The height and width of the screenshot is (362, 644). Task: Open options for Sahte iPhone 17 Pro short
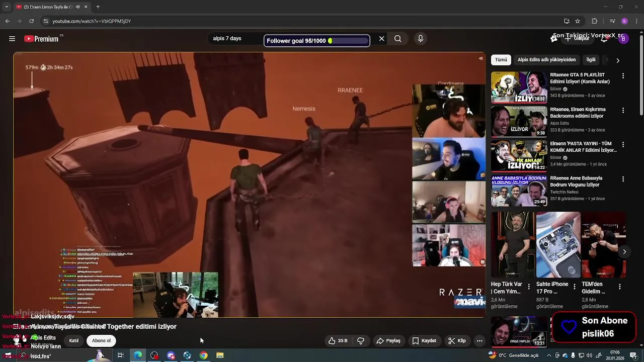coord(575,287)
